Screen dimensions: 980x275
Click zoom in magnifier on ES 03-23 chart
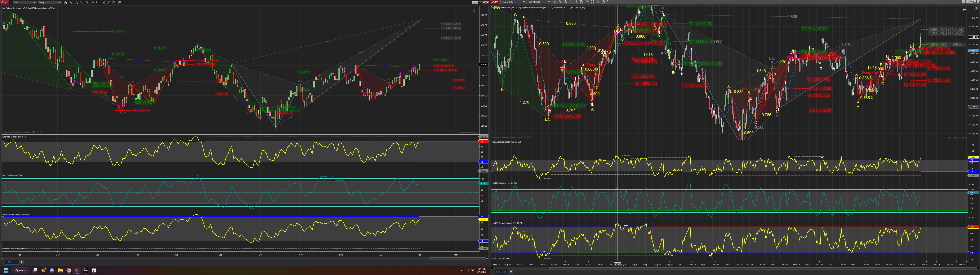coord(566,2)
